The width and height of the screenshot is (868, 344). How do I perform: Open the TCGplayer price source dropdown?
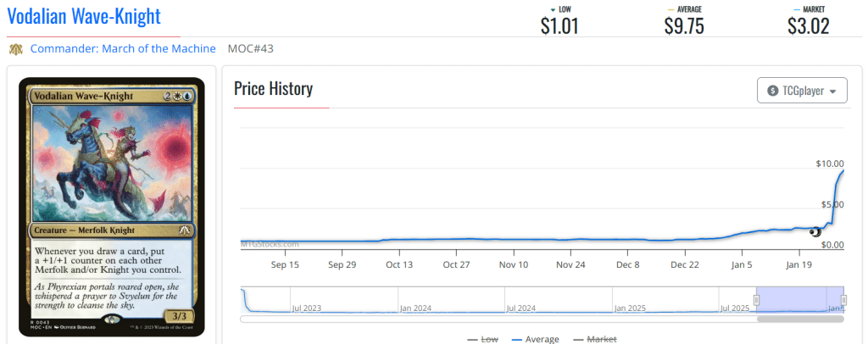[801, 91]
